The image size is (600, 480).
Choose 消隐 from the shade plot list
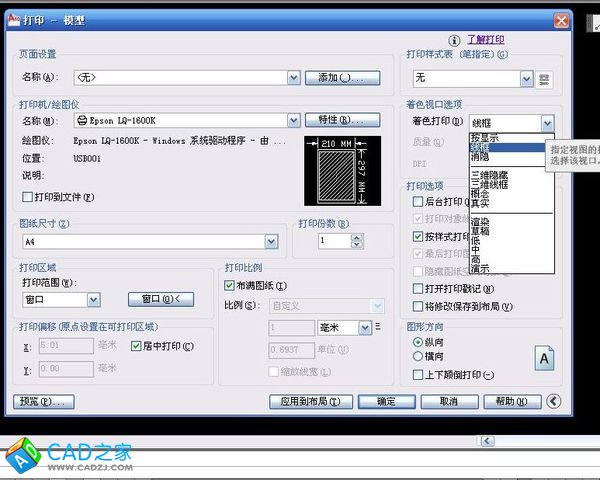tap(481, 157)
